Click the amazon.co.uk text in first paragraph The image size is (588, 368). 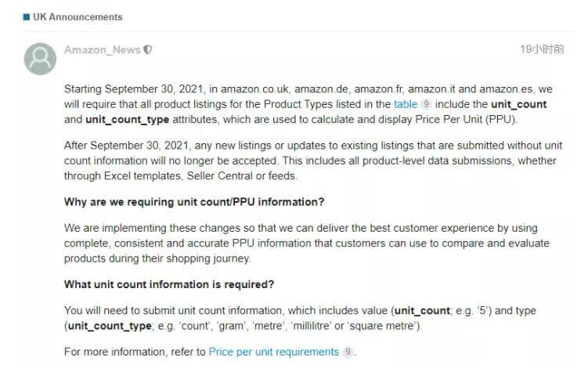[254, 89]
